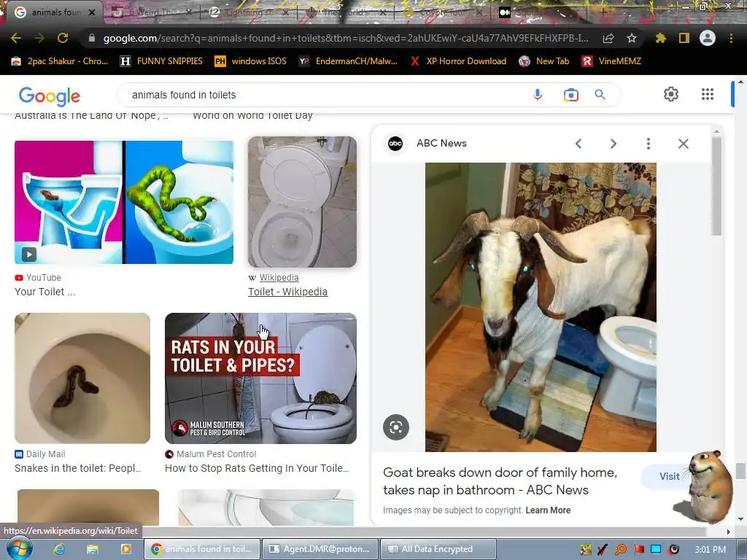The image size is (747, 560).
Task: Reload the page with the refresh icon
Action: pos(63,38)
